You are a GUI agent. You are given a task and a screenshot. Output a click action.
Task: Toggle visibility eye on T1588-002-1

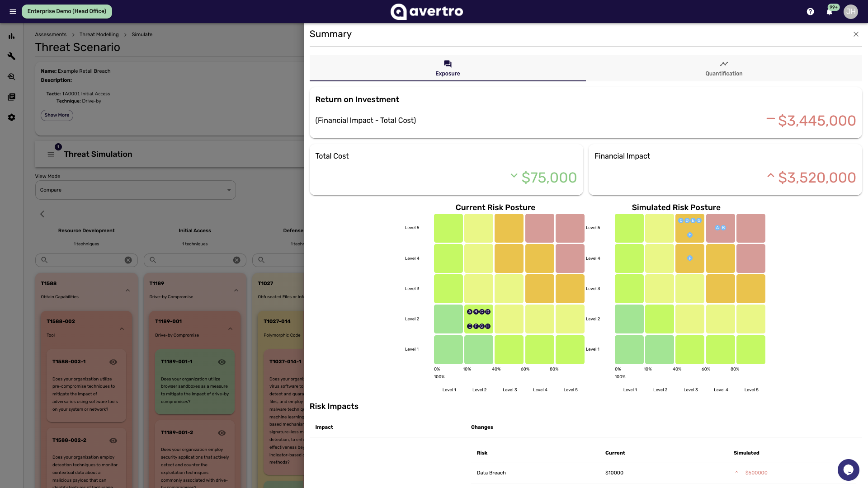point(113,362)
